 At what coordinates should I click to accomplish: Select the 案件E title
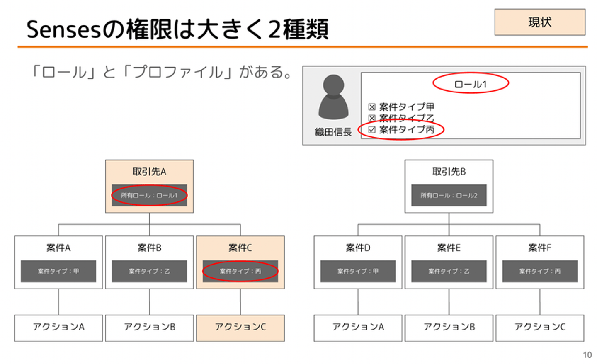tap(449, 248)
